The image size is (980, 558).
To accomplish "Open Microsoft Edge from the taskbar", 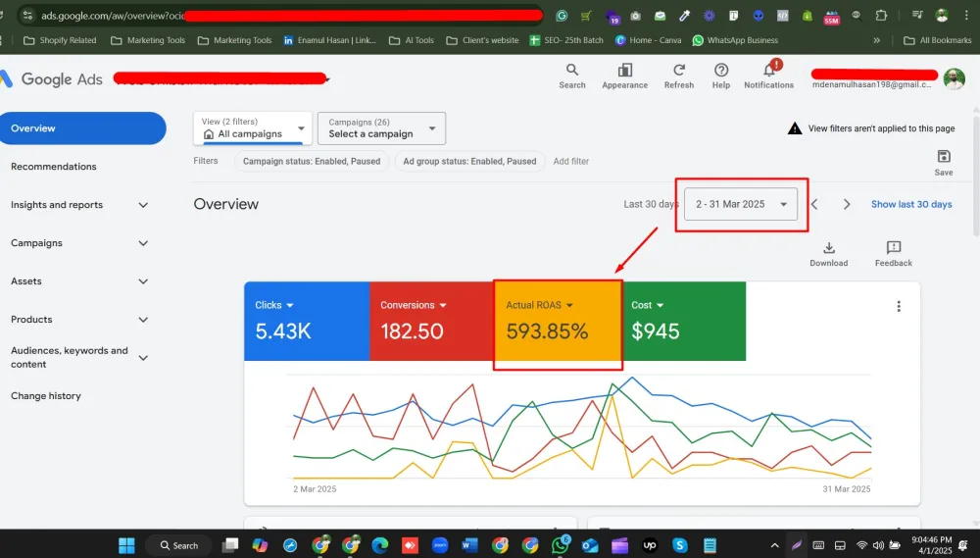I will [x=380, y=545].
